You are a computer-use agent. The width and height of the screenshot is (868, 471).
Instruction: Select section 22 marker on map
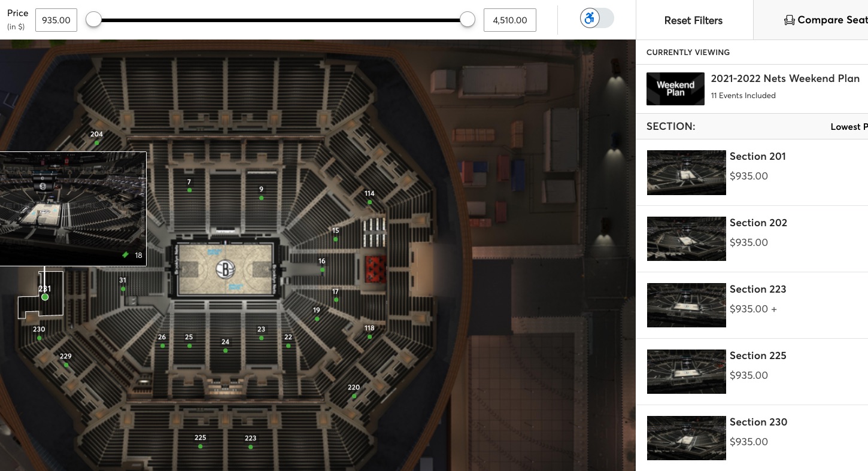(x=288, y=346)
